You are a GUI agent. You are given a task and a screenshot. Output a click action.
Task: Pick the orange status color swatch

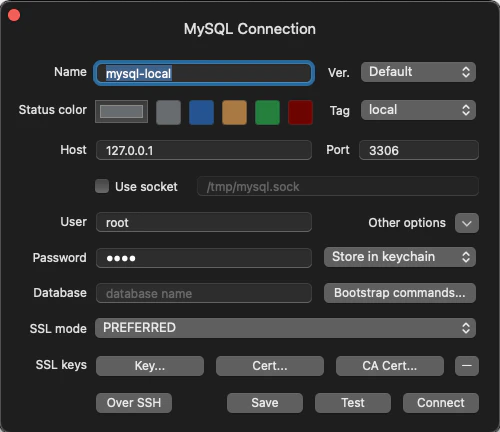click(234, 112)
